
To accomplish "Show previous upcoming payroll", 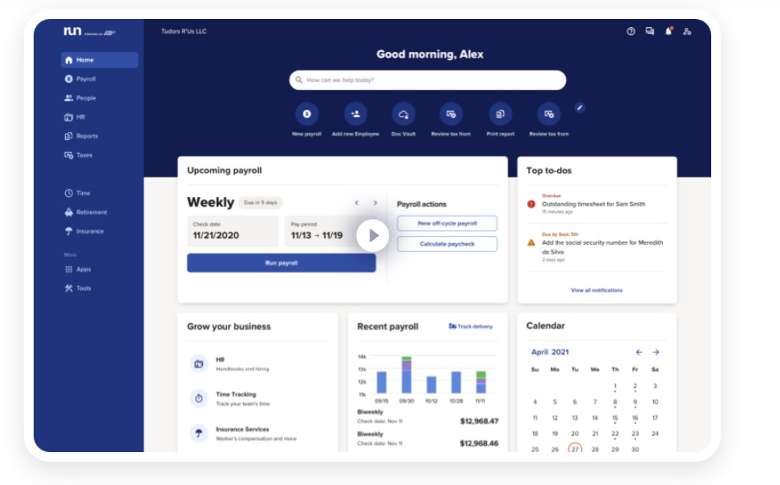I will [357, 202].
